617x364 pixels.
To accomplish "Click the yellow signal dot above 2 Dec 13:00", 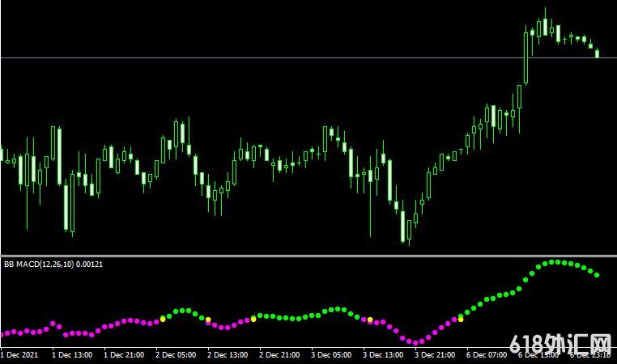I will [x=208, y=320].
